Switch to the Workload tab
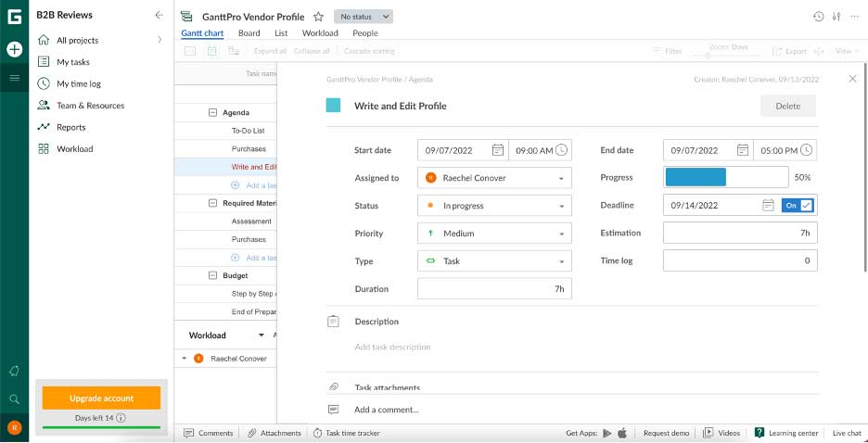The height and width of the screenshot is (443, 868). pyautogui.click(x=320, y=33)
